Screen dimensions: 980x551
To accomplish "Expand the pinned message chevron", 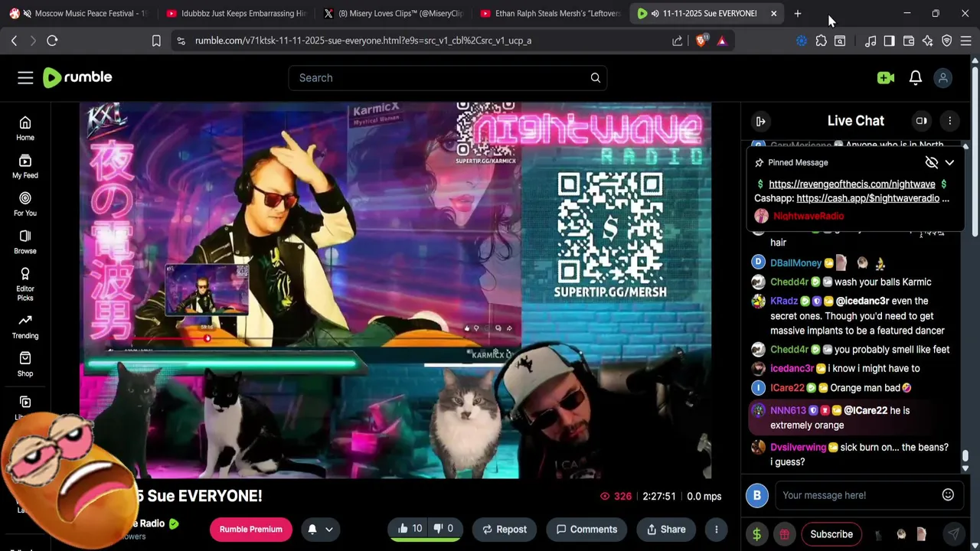I will 949,162.
